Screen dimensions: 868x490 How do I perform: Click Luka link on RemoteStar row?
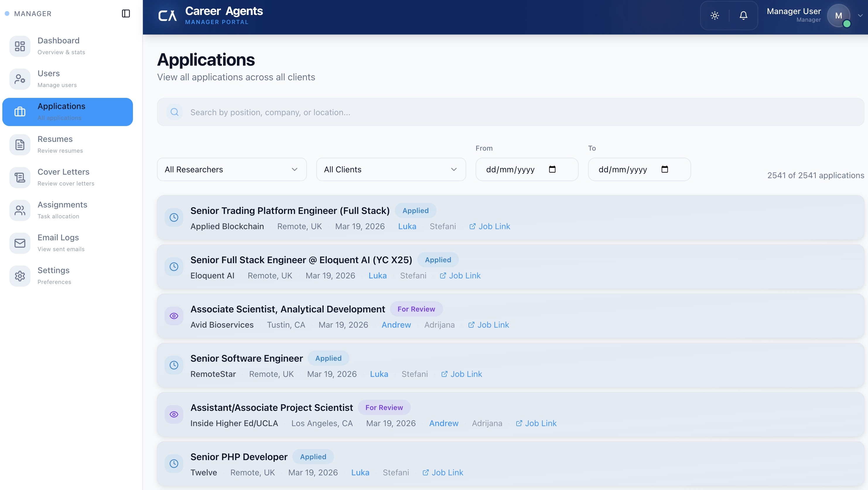[379, 374]
